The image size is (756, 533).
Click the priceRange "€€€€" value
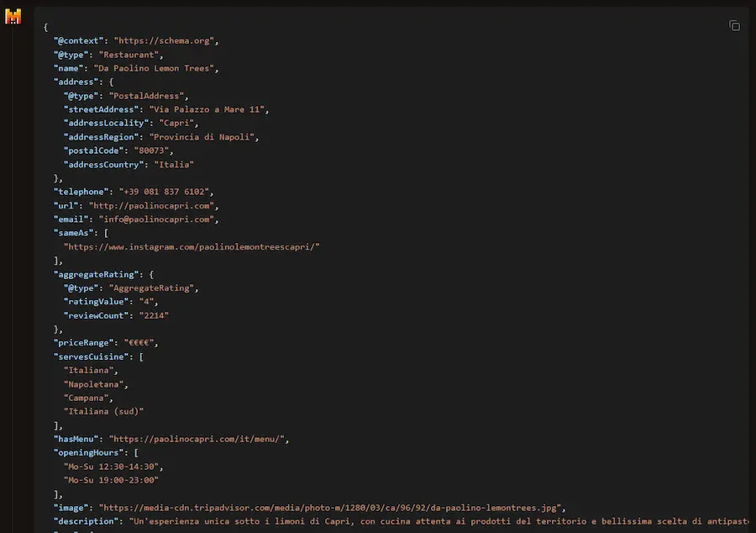139,343
